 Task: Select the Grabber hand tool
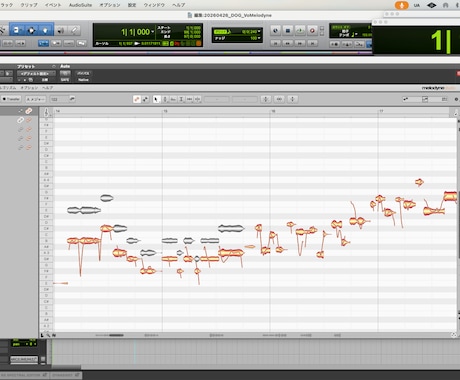click(45, 31)
